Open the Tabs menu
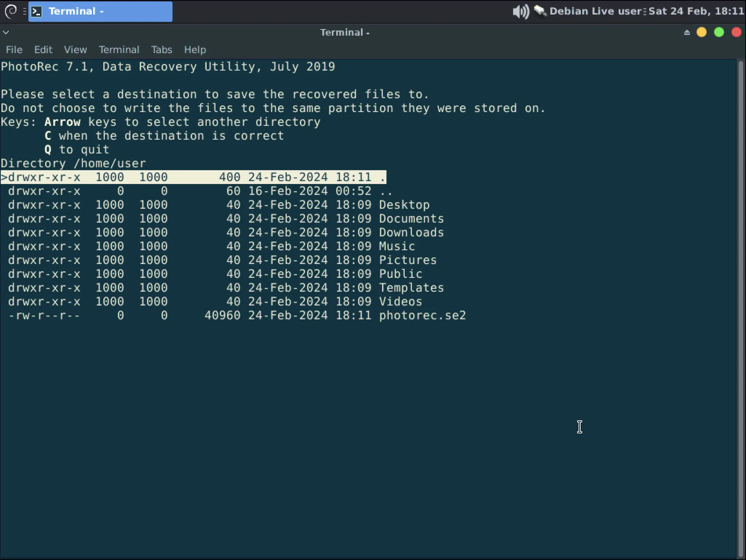This screenshot has width=746, height=560. (x=161, y=50)
